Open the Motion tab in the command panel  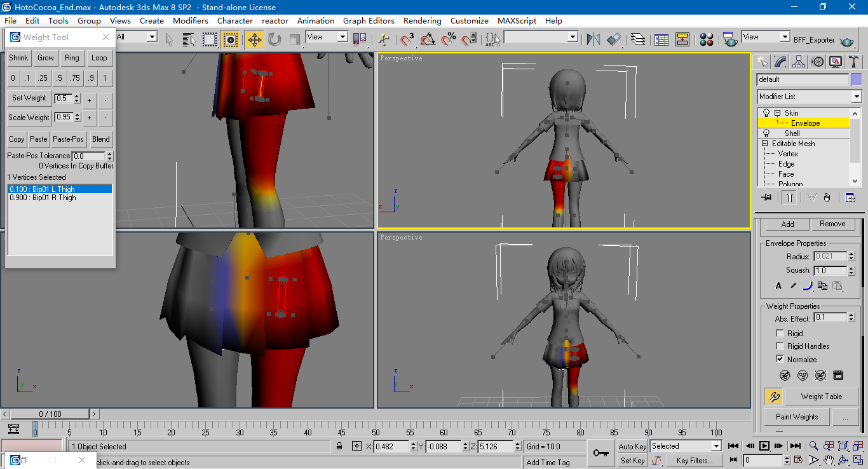[818, 62]
